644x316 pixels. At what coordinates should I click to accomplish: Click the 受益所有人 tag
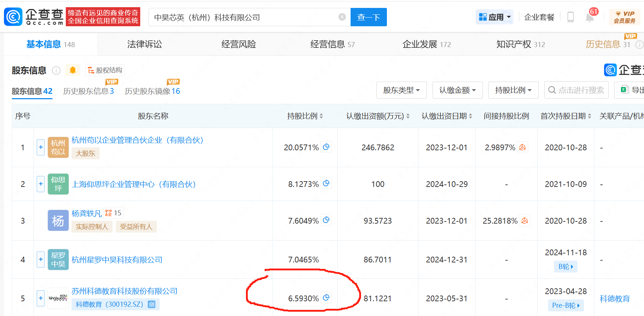[x=136, y=227]
